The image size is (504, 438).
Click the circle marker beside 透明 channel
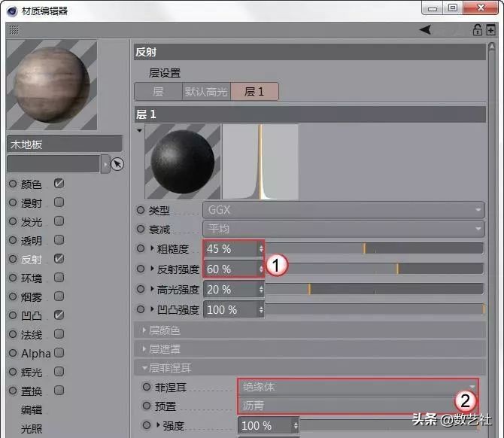coord(13,240)
